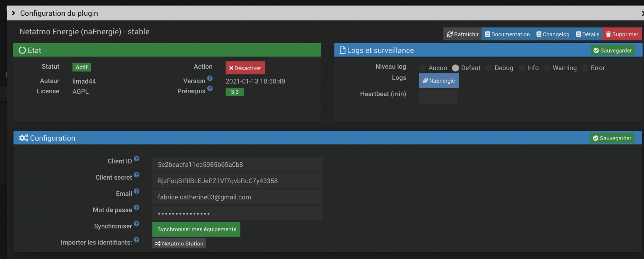
Task: Click the Supprimer button
Action: 622,34
